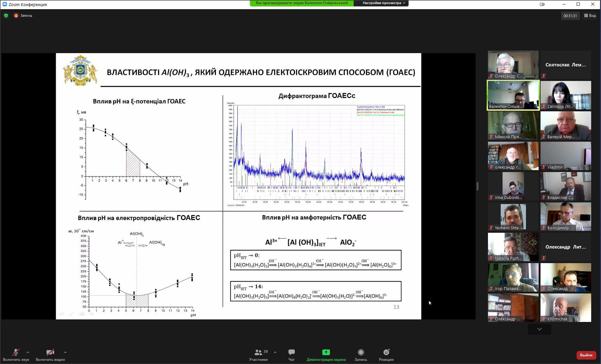
Task: Leave the meeting with Выйти button
Action: (x=586, y=355)
